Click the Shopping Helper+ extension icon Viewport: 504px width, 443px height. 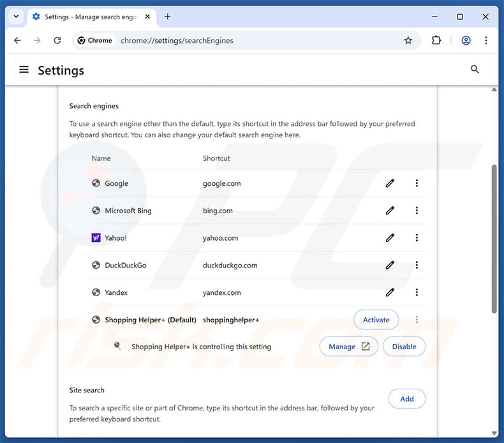pyautogui.click(x=117, y=346)
